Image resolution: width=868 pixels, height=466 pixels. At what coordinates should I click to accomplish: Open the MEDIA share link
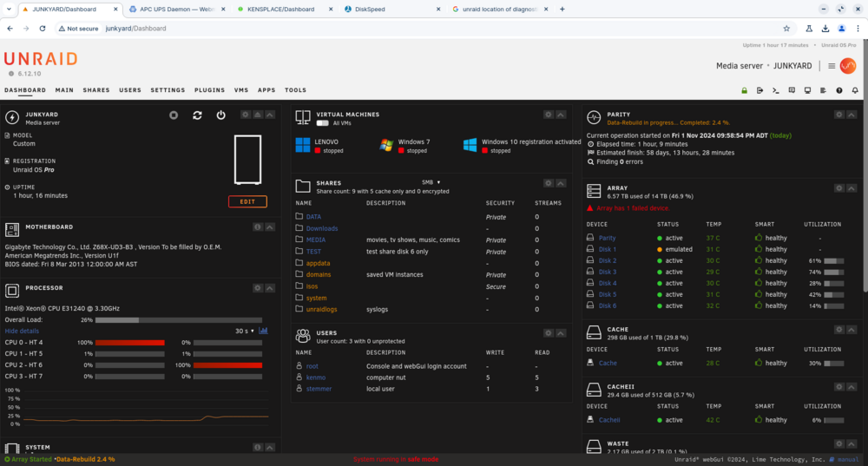click(316, 240)
